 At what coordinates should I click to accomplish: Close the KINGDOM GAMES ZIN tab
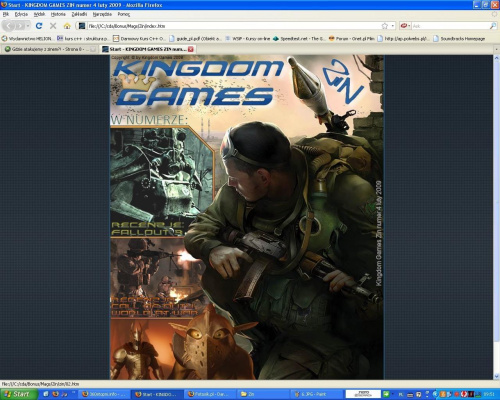coord(191,49)
